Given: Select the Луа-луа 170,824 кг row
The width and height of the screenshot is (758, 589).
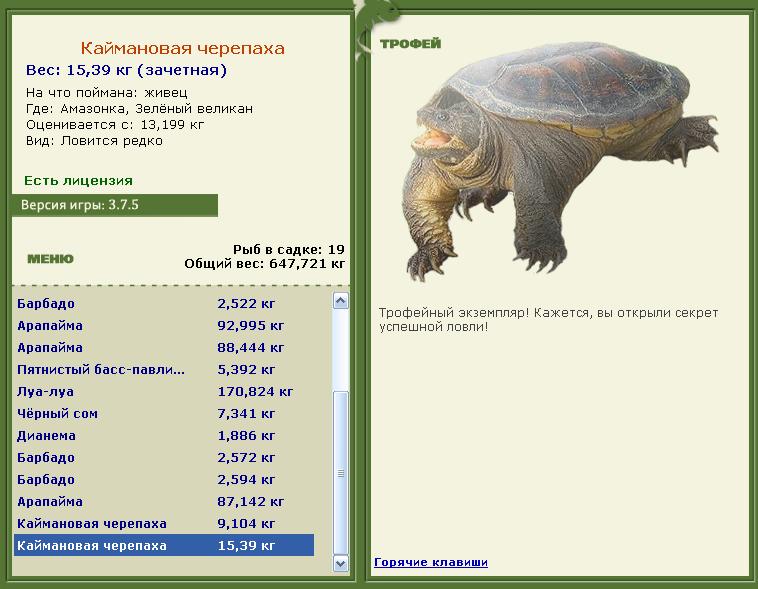Looking at the screenshot, I should pos(164,392).
